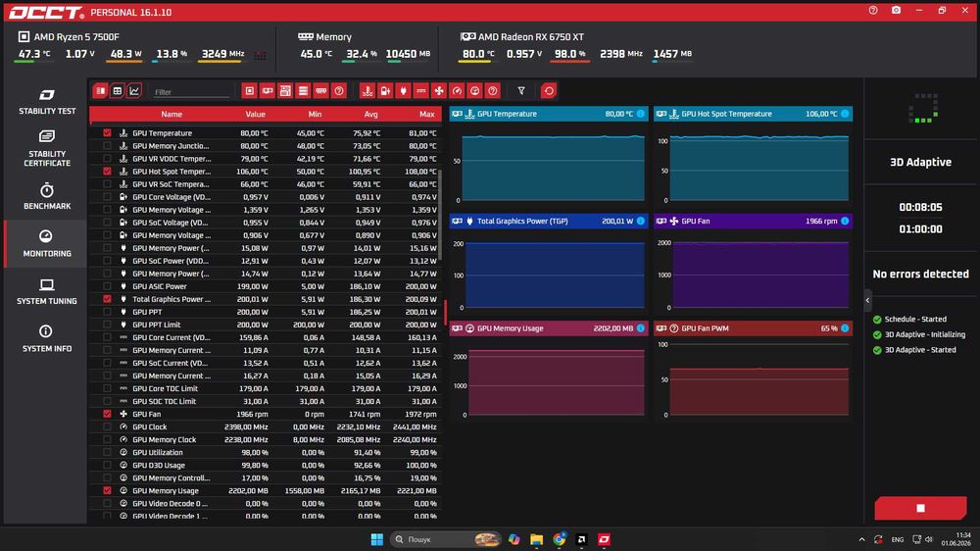980x551 pixels.
Task: Check the GPU ASIC Power row checkbox
Action: click(108, 286)
